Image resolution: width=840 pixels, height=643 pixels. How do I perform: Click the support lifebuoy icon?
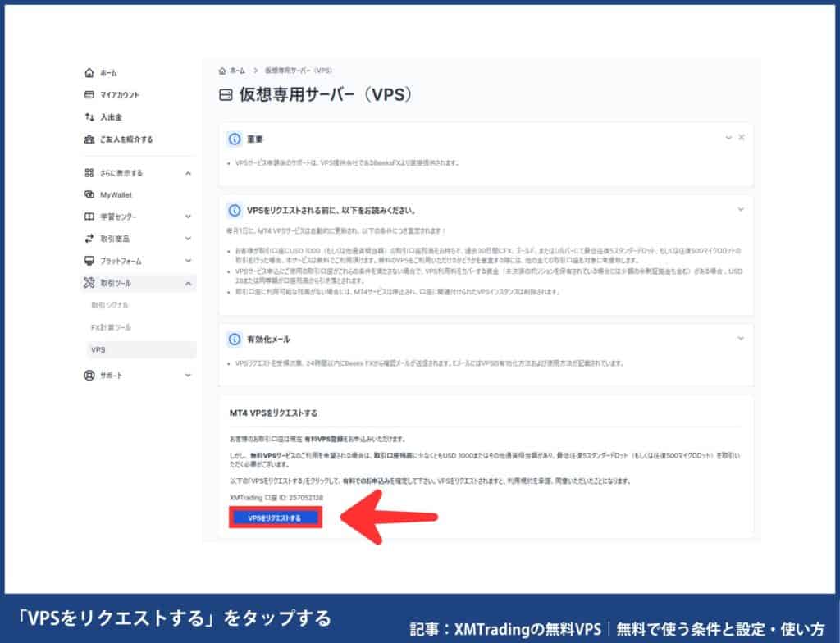click(x=89, y=376)
